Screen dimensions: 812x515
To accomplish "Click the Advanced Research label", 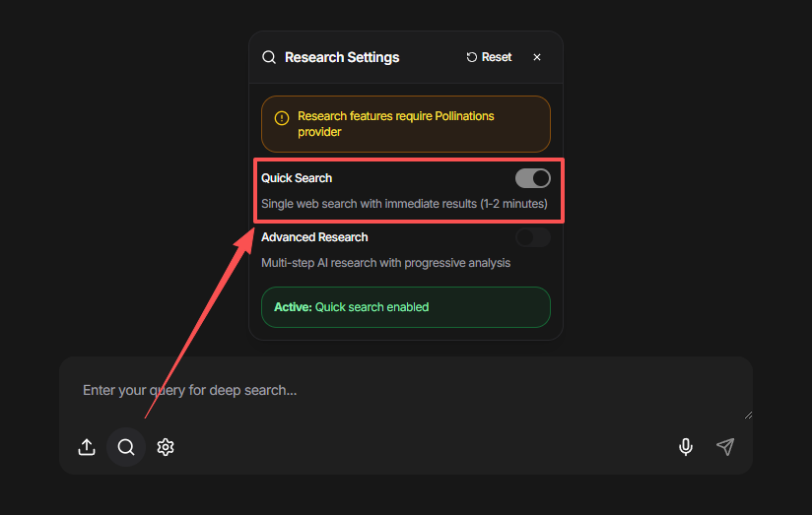I will click(x=314, y=237).
